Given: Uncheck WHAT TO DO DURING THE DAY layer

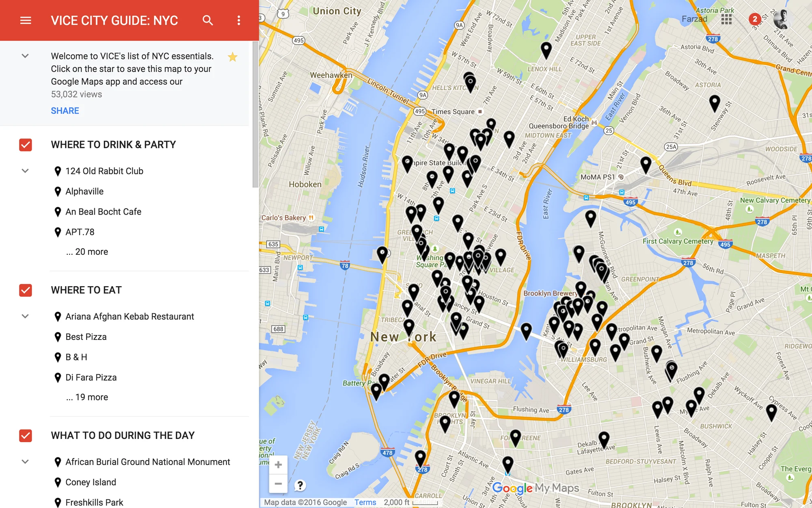Looking at the screenshot, I should [x=26, y=435].
